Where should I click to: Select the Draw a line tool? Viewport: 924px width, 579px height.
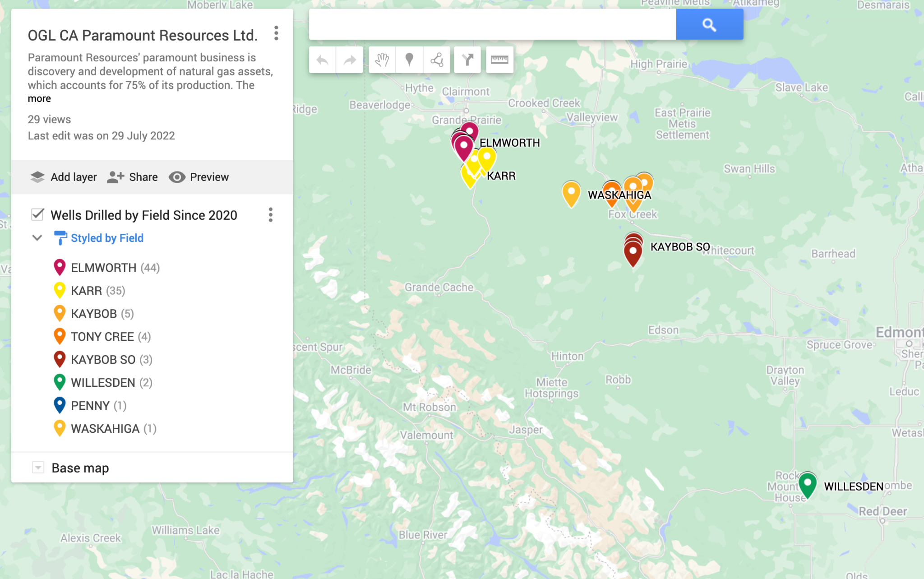(436, 59)
